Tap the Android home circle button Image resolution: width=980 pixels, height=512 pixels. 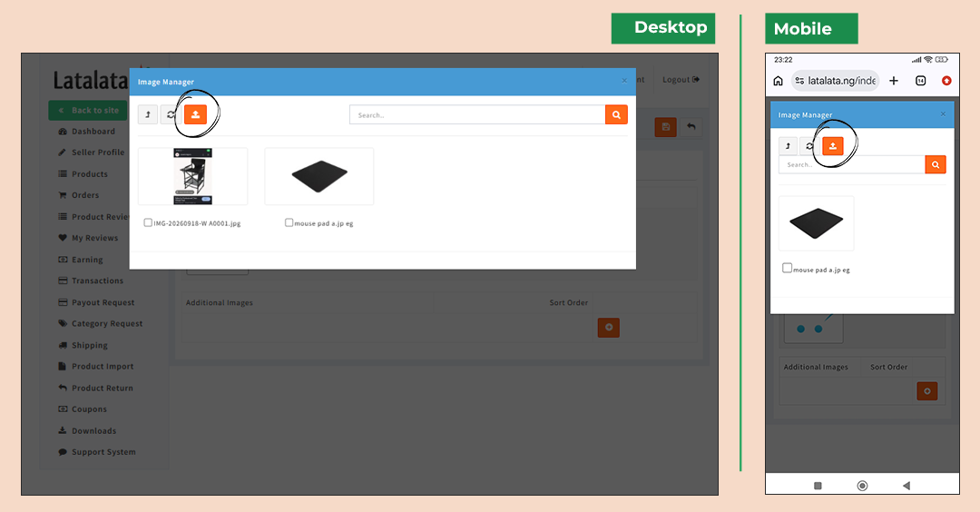click(x=863, y=486)
